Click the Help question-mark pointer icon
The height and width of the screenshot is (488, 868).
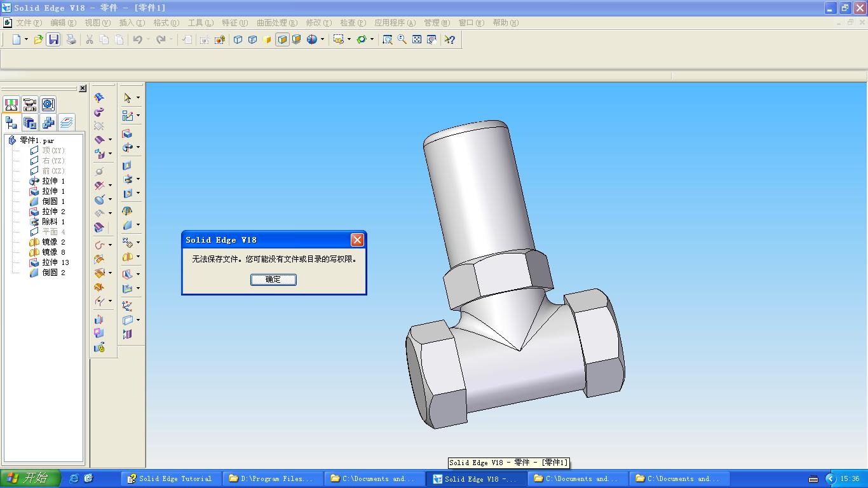pyautogui.click(x=450, y=39)
